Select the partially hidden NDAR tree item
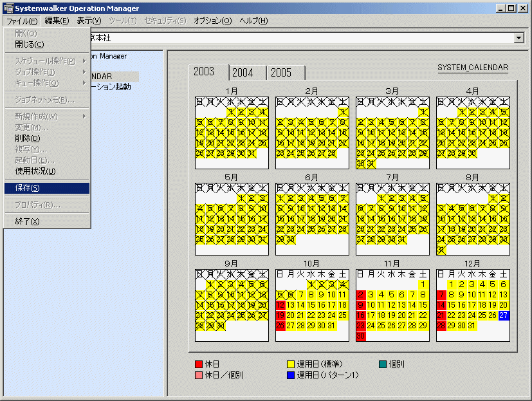The width and height of the screenshot is (532, 401). point(115,77)
